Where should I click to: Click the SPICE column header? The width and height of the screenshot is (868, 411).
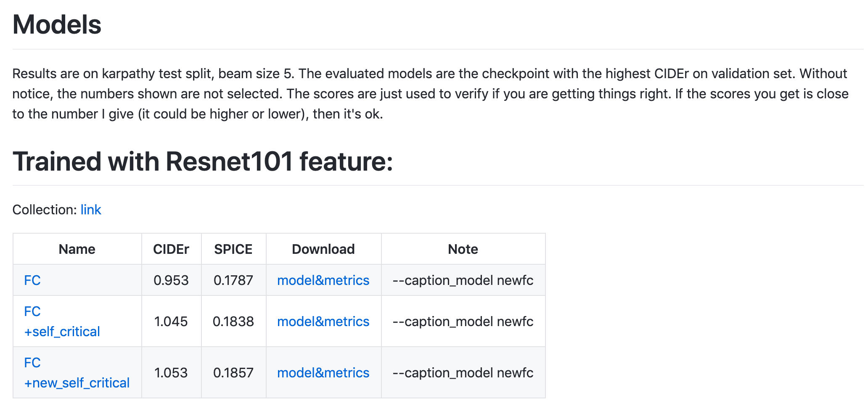click(x=233, y=249)
